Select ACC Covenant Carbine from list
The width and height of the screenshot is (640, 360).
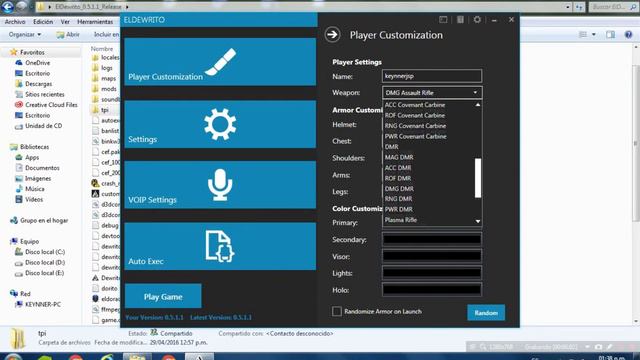415,105
